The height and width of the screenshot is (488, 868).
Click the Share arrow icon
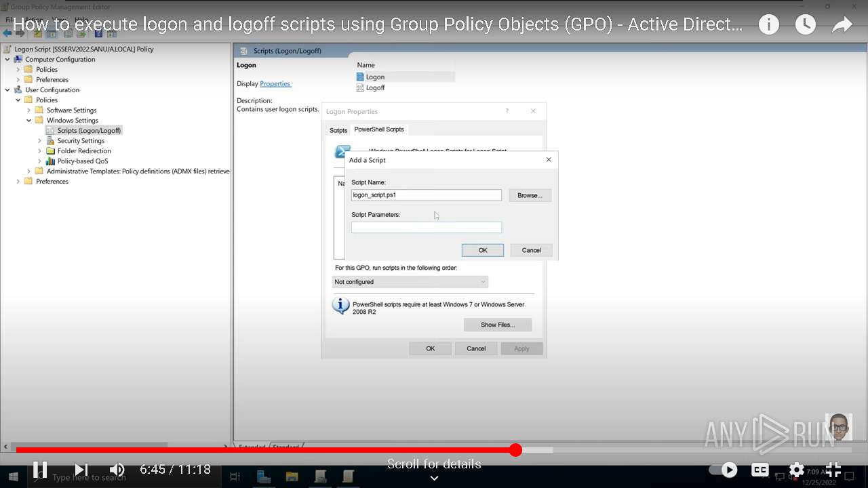842,25
